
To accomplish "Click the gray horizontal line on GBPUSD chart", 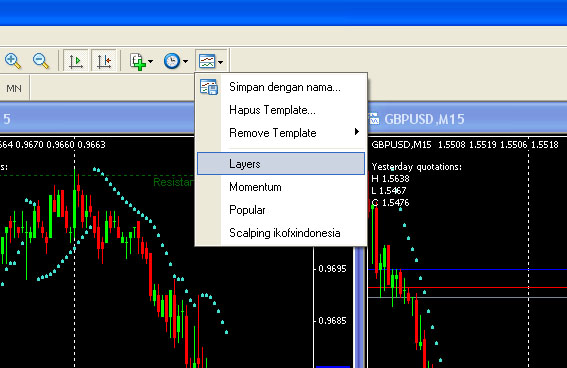I will click(467, 297).
